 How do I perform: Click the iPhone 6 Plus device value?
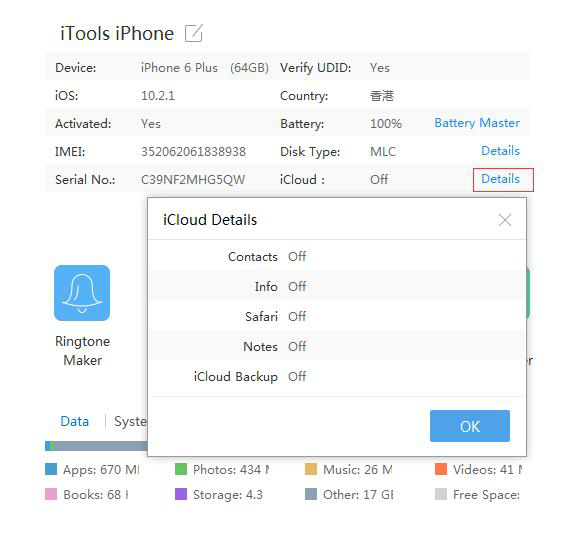point(179,68)
